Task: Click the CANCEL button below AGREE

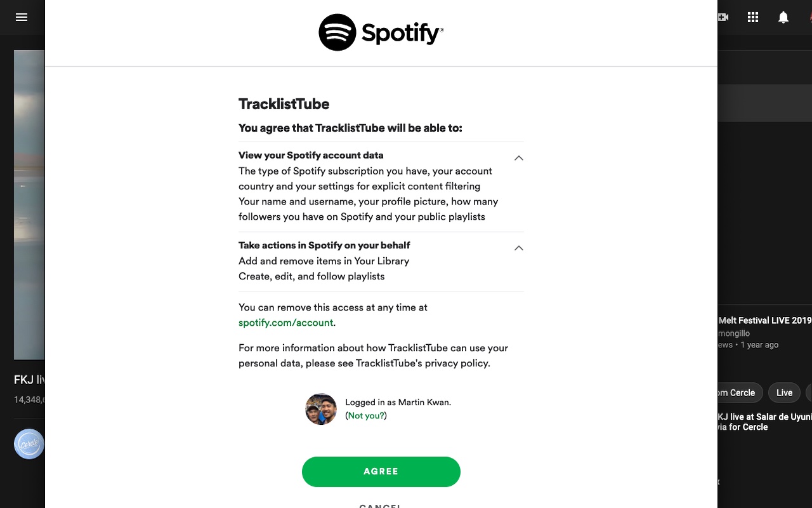Action: (381, 505)
